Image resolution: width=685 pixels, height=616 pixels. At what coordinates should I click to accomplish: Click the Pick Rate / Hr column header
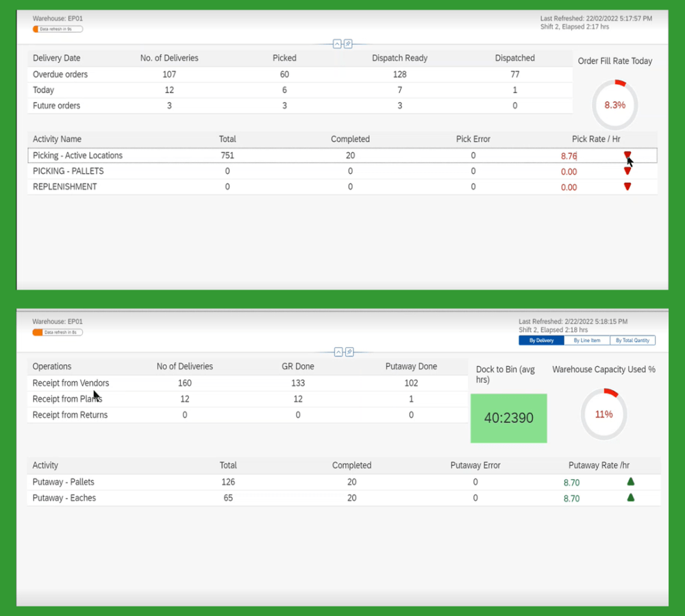coord(596,139)
